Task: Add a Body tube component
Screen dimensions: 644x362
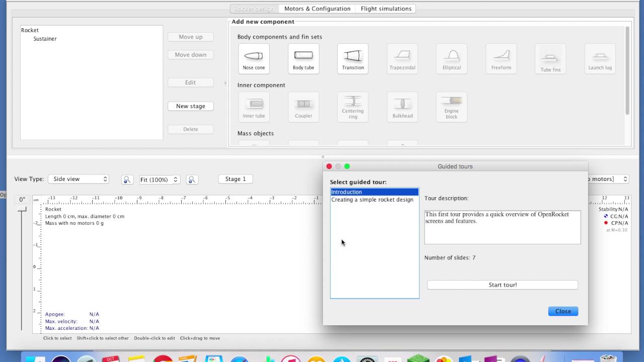Action: tap(303, 59)
